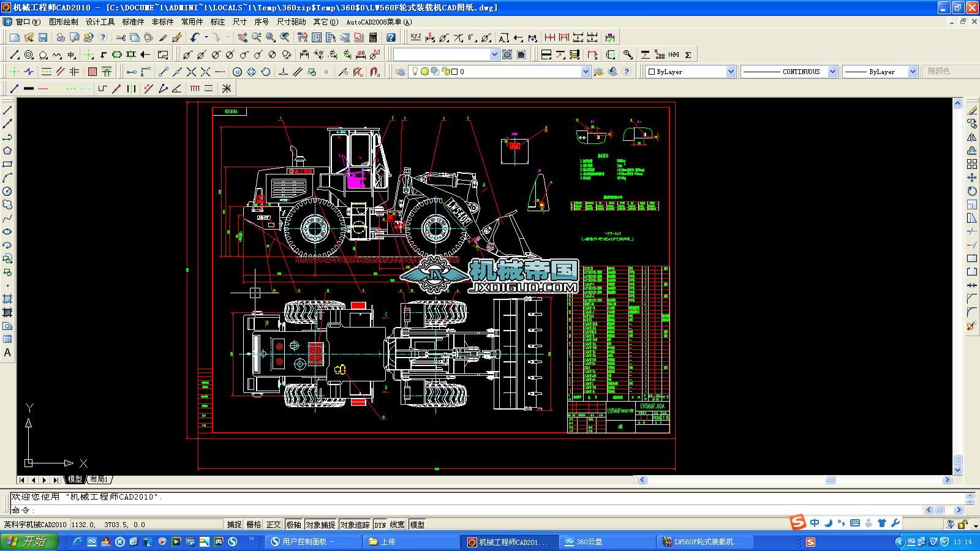Click the 开始 Start button
This screenshot has height=551, width=980.
(29, 541)
